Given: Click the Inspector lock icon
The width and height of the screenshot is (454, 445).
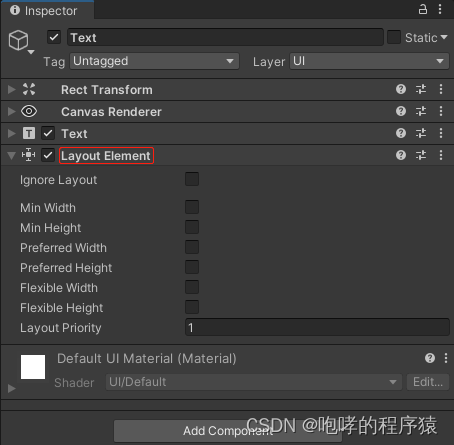Looking at the screenshot, I should [x=422, y=9].
